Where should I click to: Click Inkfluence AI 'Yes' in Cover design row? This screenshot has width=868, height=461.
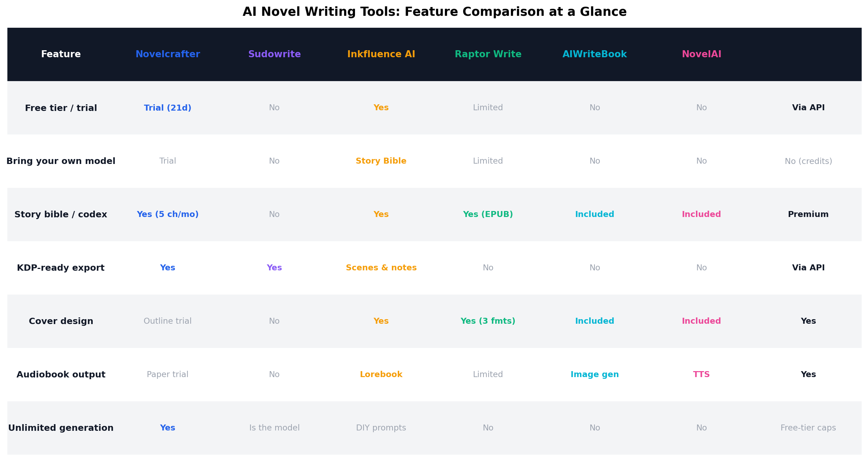[x=381, y=321]
